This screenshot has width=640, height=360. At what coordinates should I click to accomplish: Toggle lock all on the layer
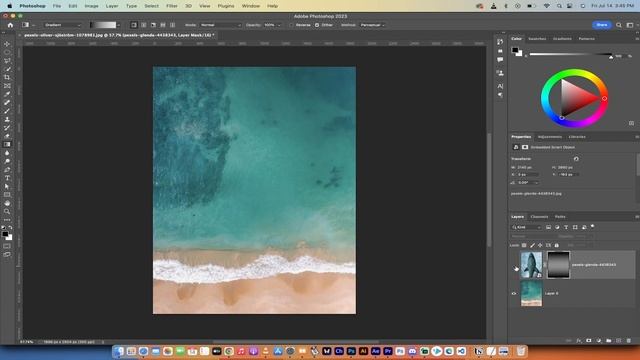coord(556,245)
